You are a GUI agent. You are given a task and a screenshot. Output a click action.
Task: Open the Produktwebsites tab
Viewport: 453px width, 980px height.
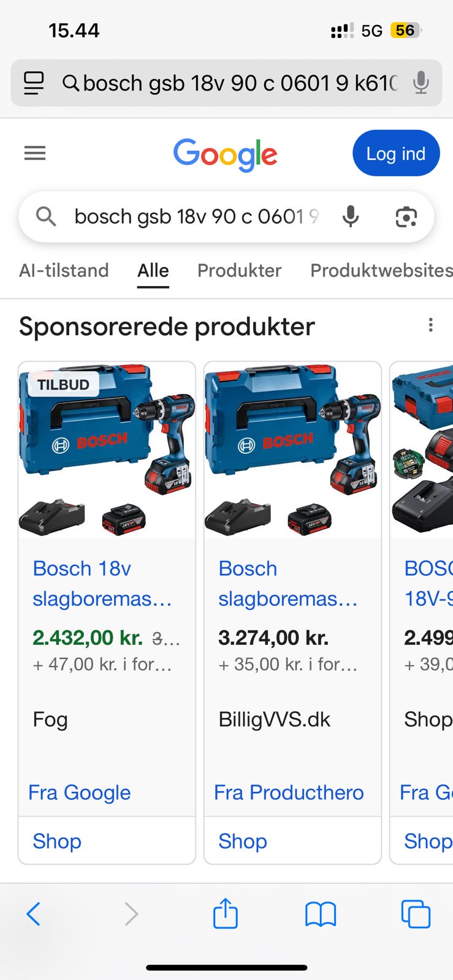[381, 270]
